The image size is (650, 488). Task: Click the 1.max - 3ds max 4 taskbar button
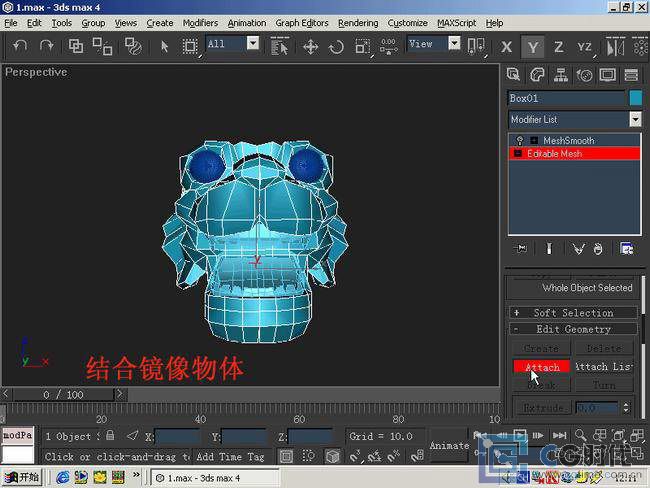tap(215, 478)
